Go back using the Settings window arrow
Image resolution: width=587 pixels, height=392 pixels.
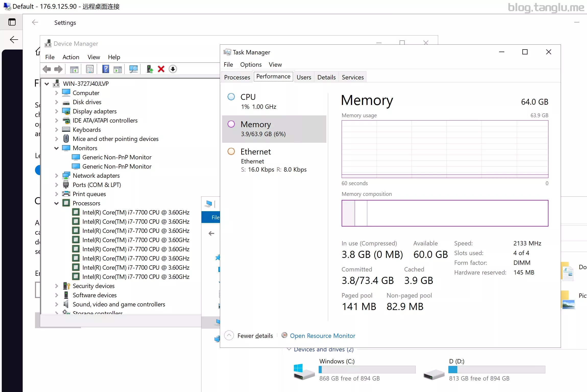pos(35,22)
